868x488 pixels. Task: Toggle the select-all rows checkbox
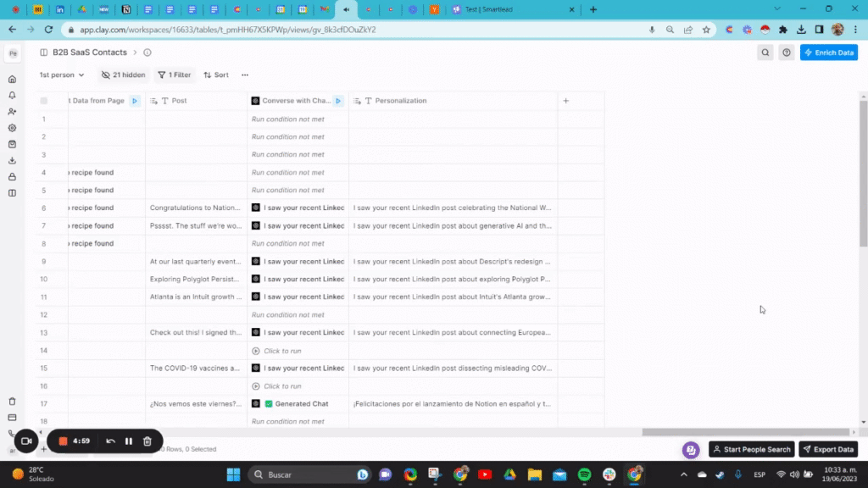[44, 101]
